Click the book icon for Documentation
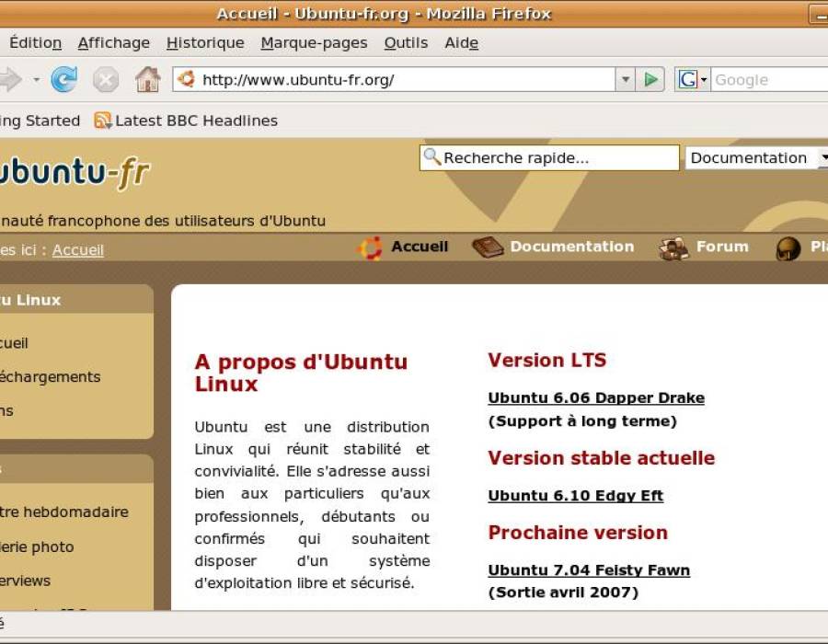The height and width of the screenshot is (644, 828). [x=488, y=247]
